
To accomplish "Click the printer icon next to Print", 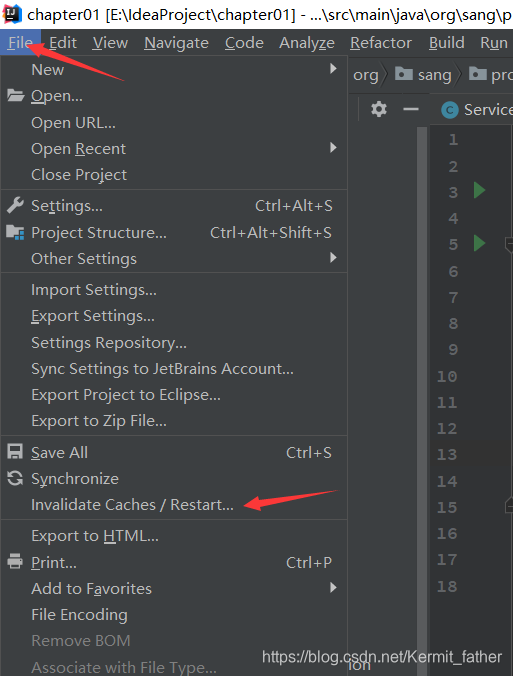I will pos(15,561).
